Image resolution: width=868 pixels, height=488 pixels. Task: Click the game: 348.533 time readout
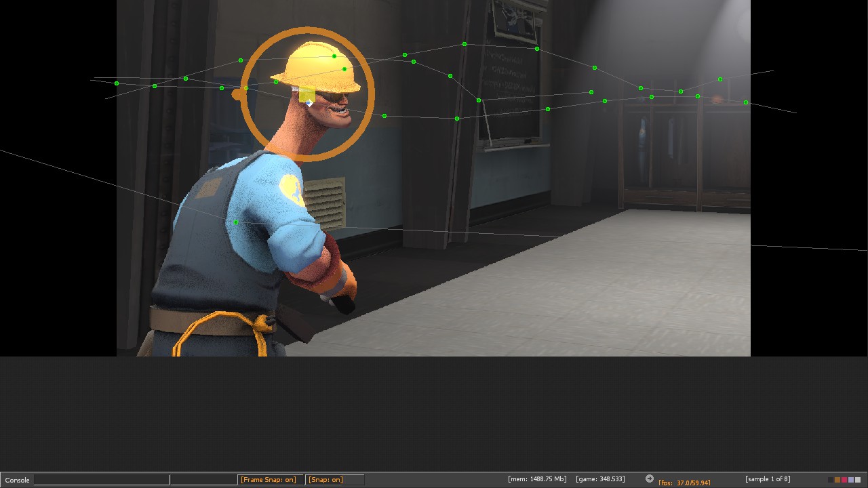click(x=600, y=479)
